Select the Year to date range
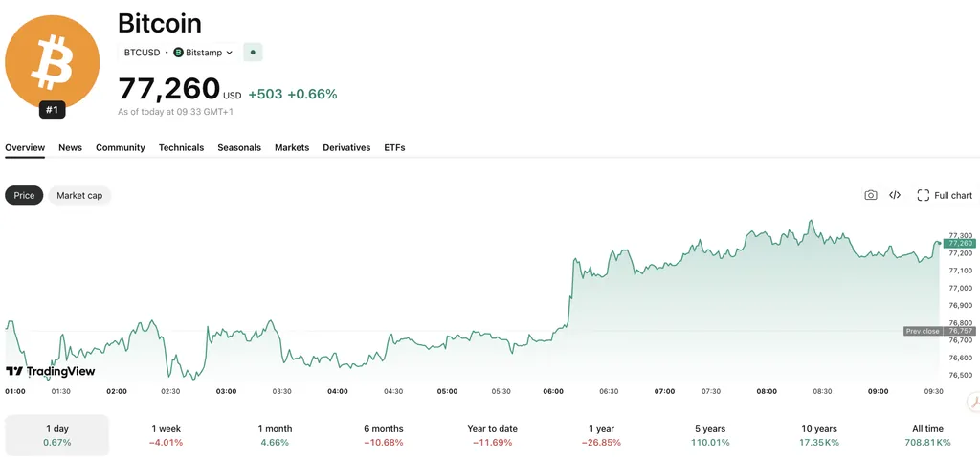980x457 pixels. 493,435
